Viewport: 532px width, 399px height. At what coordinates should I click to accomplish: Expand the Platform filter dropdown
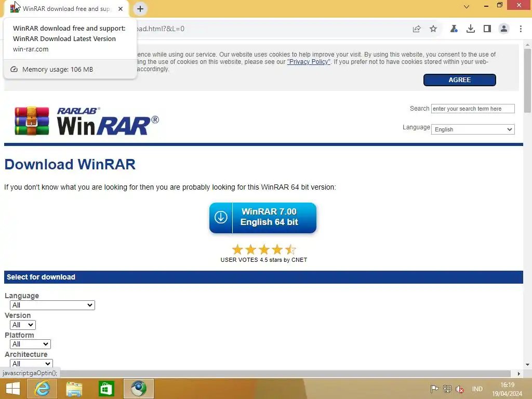click(30, 344)
